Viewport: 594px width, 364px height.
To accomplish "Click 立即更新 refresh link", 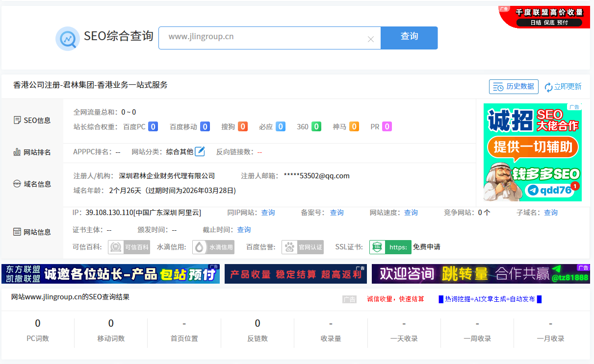I will tap(563, 87).
